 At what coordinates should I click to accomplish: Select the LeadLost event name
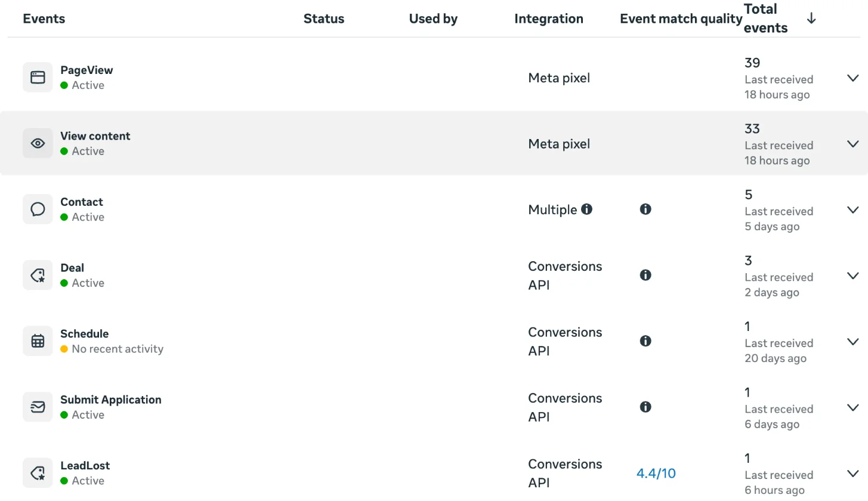[85, 465]
